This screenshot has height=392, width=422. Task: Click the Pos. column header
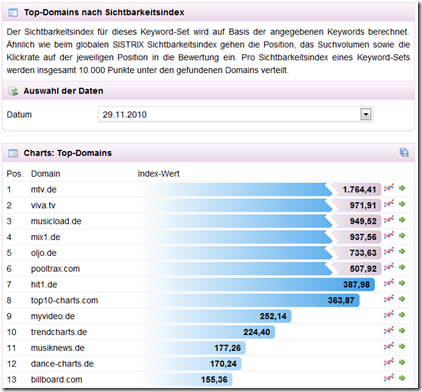pyautogui.click(x=15, y=174)
